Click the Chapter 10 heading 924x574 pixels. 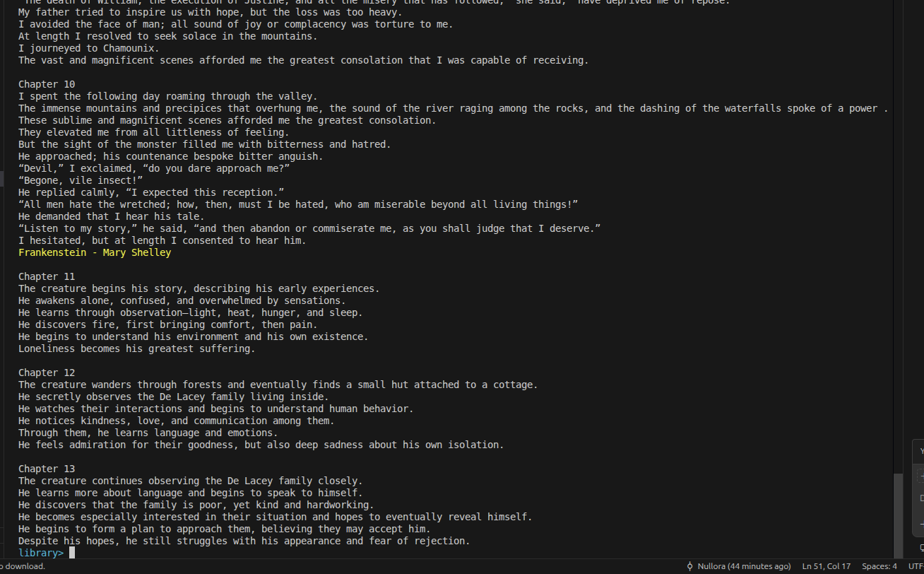pos(47,84)
